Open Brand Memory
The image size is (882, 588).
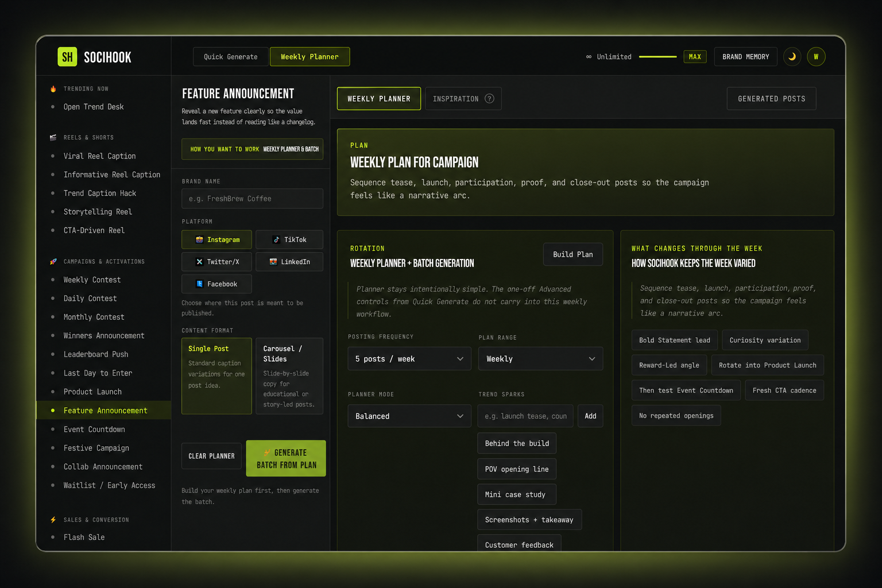pos(745,57)
